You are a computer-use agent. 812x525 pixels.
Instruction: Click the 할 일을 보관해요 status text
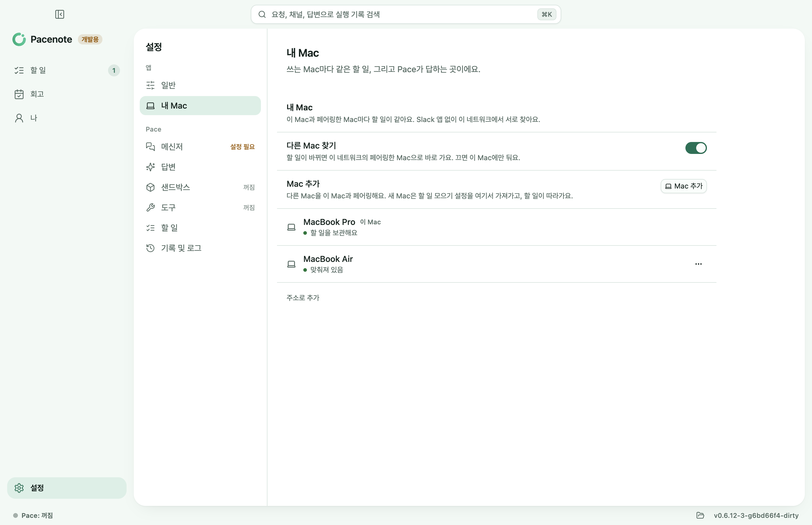point(334,232)
